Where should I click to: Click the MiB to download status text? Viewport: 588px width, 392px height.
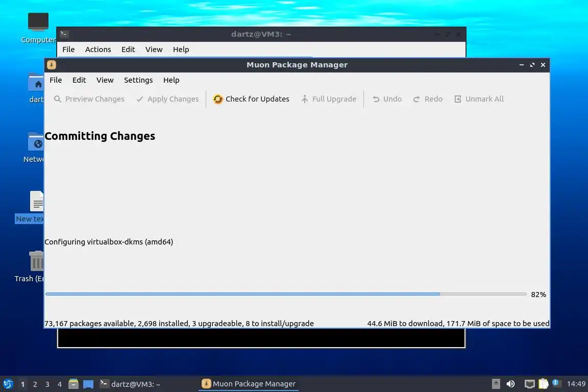pyautogui.click(x=458, y=324)
